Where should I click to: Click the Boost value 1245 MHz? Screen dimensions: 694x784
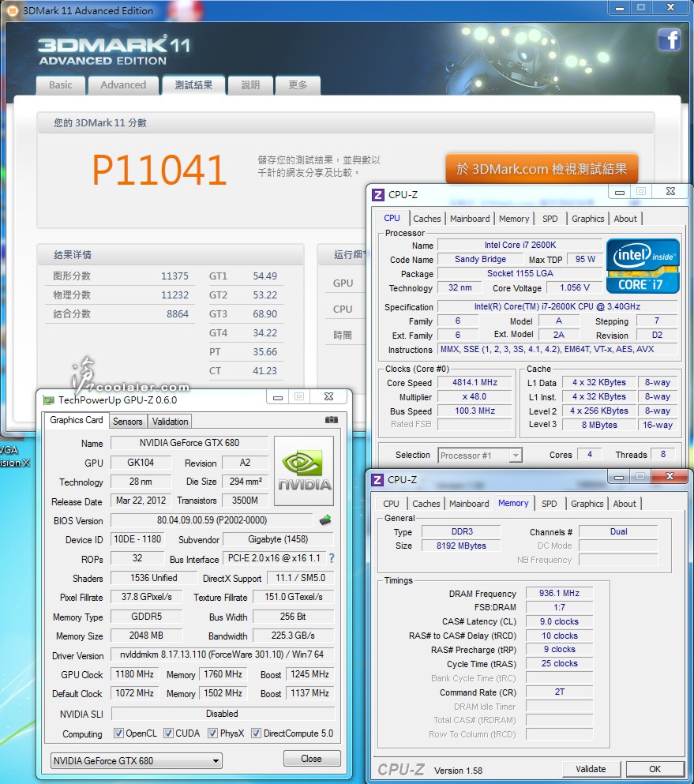pyautogui.click(x=310, y=674)
